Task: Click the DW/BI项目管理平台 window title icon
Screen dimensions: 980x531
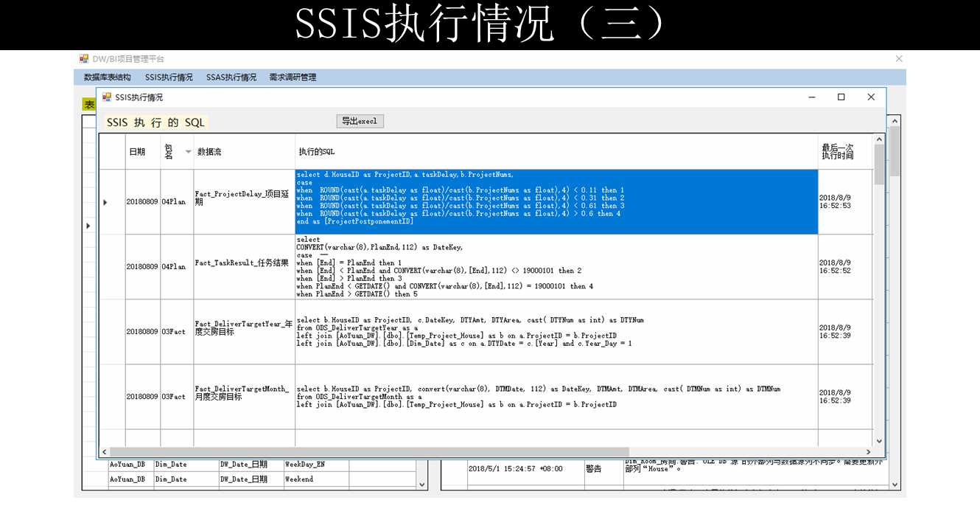Action: [x=84, y=58]
